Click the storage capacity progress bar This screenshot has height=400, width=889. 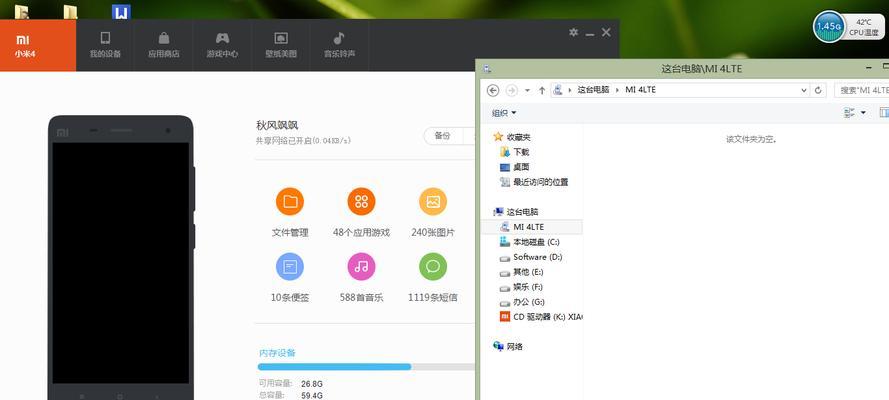[366, 367]
